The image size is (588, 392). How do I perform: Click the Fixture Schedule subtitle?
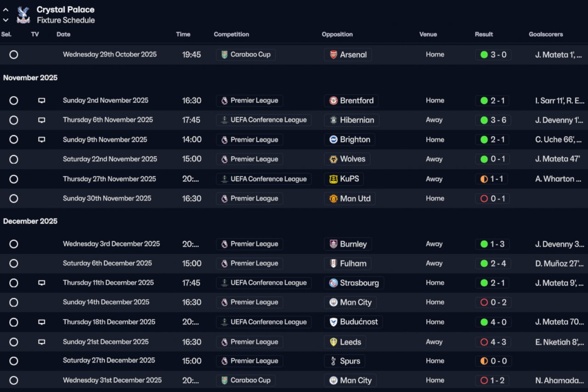coord(66,20)
